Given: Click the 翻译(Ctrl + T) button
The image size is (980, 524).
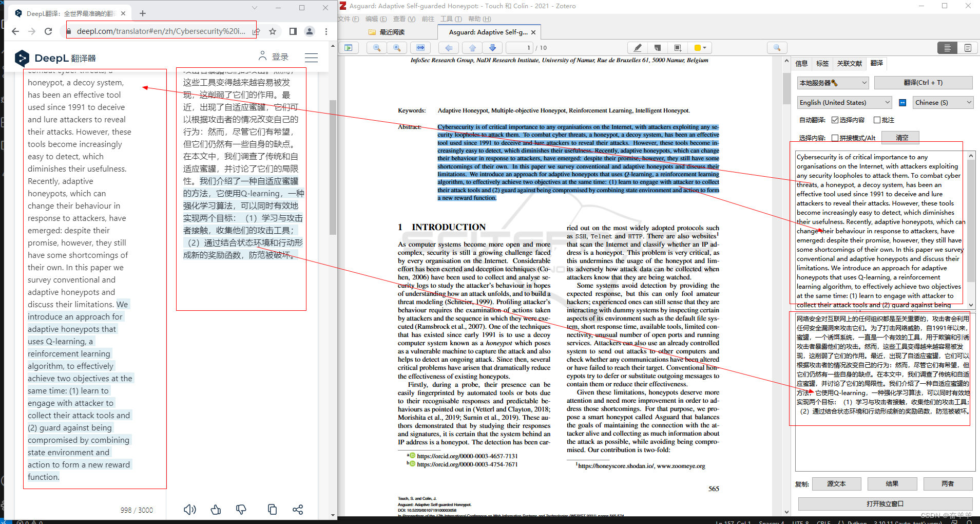Looking at the screenshot, I should [x=923, y=83].
